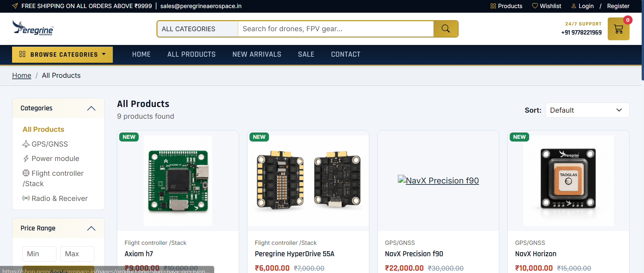Click the Wishlist heart icon
This screenshot has width=644, height=273.
[535, 6]
